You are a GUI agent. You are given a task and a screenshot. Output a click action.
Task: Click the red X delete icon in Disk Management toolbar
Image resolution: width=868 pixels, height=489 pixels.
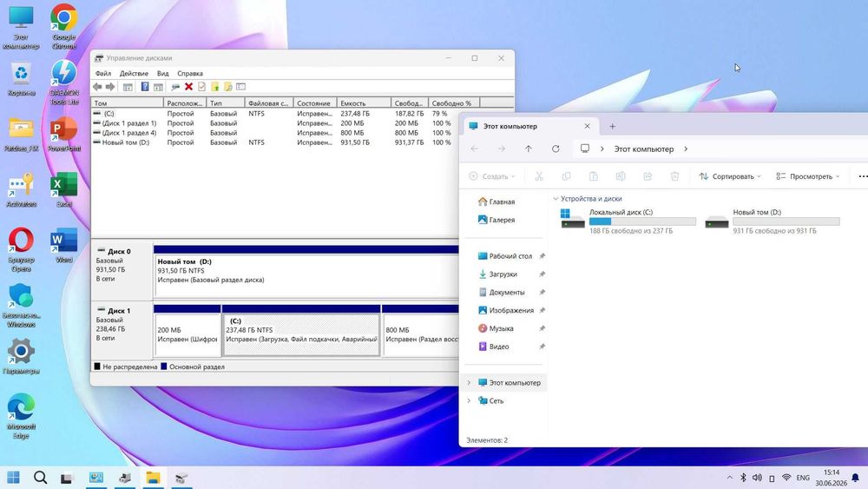[188, 87]
